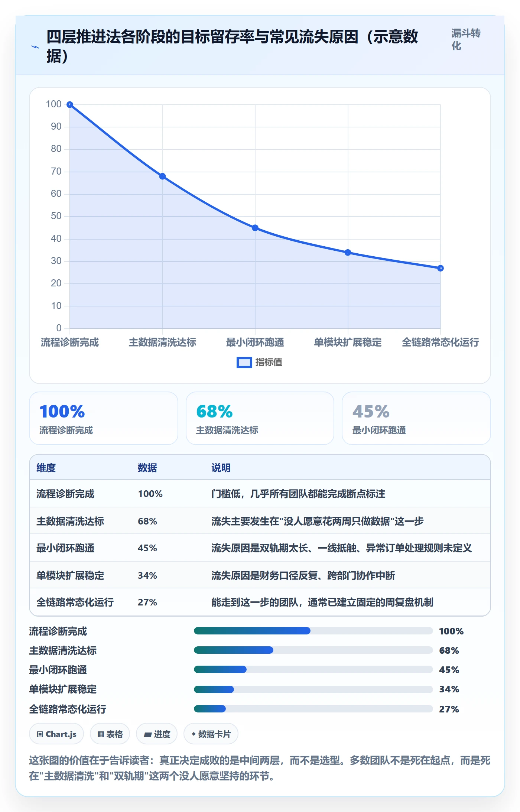This screenshot has height=812, width=520.
Task: Click the card title 四层推进法各阶段的目标留存率
Action: pyautogui.click(x=232, y=46)
